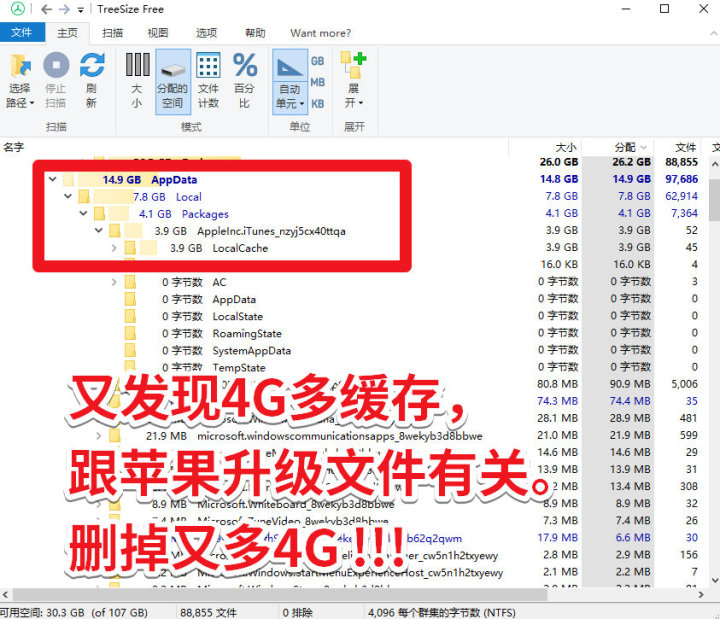Sort by the Files (文件) column header
This screenshot has height=619, width=720.
686,147
